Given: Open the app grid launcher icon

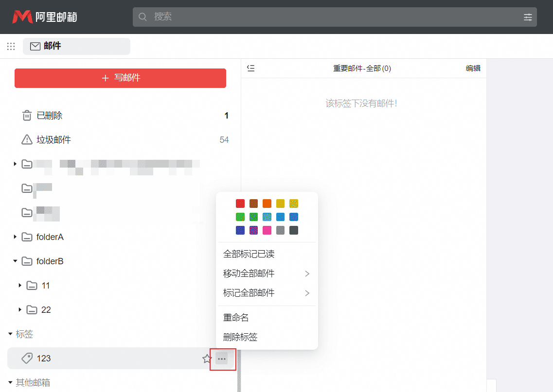Looking at the screenshot, I should tap(11, 46).
